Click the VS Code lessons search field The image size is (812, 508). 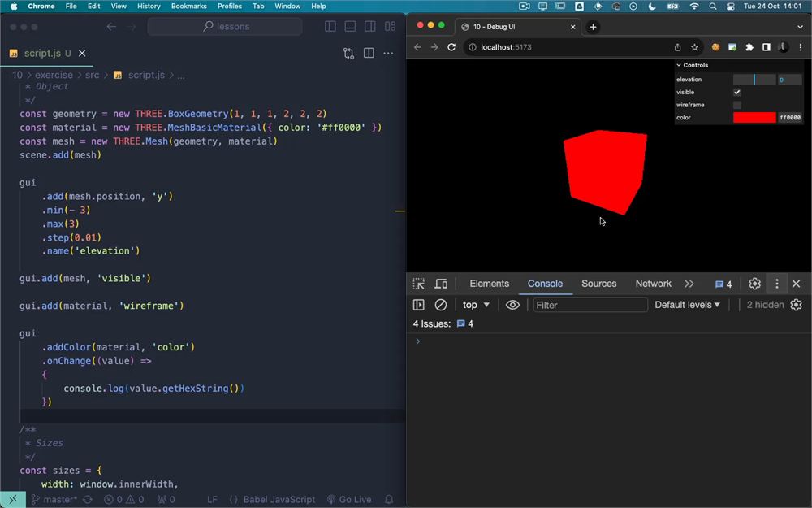pos(225,27)
